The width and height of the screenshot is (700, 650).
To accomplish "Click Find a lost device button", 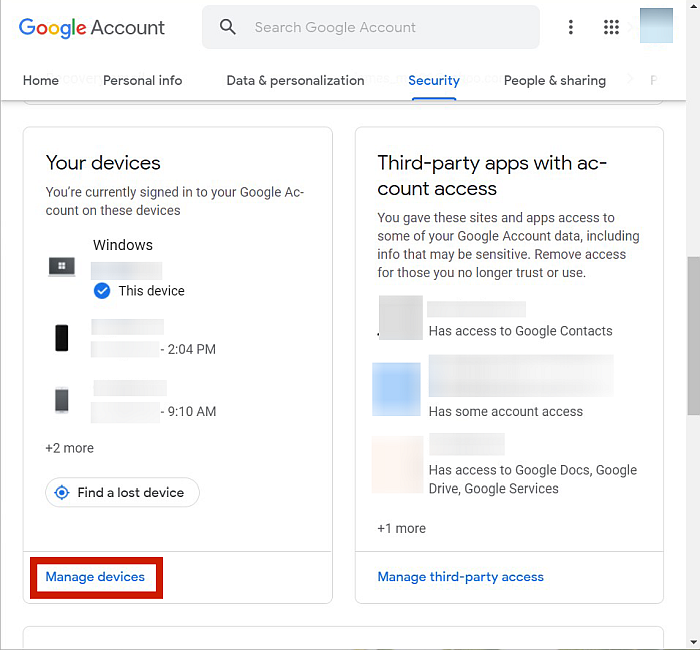I will click(x=122, y=492).
